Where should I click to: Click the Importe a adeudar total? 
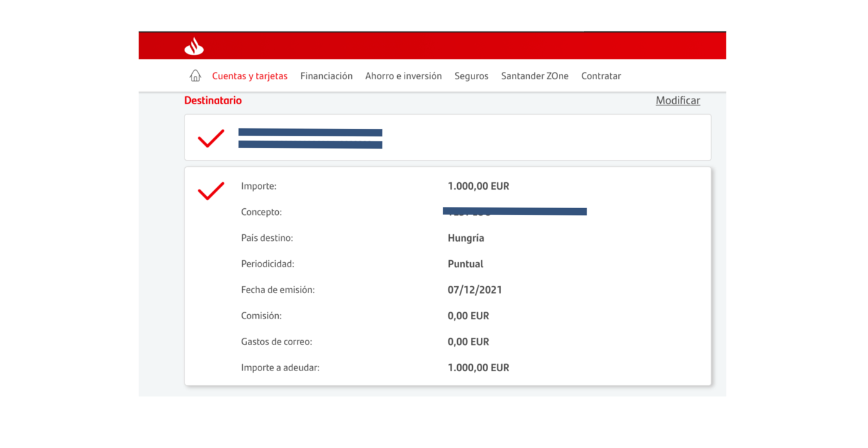click(x=478, y=367)
